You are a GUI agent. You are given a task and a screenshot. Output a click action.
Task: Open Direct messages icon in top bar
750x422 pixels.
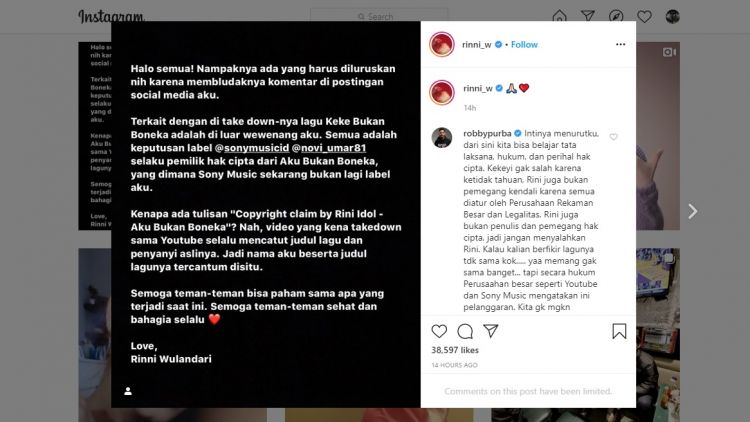pyautogui.click(x=588, y=16)
